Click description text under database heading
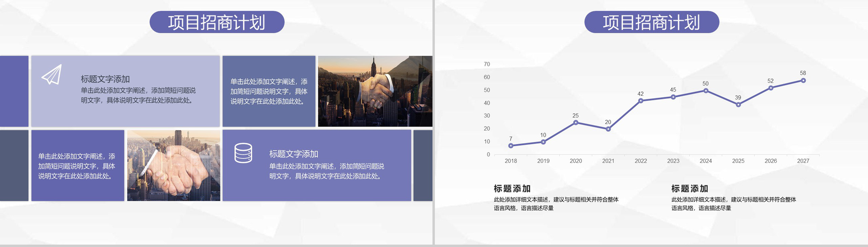The height and width of the screenshot is (247, 868). (x=327, y=171)
